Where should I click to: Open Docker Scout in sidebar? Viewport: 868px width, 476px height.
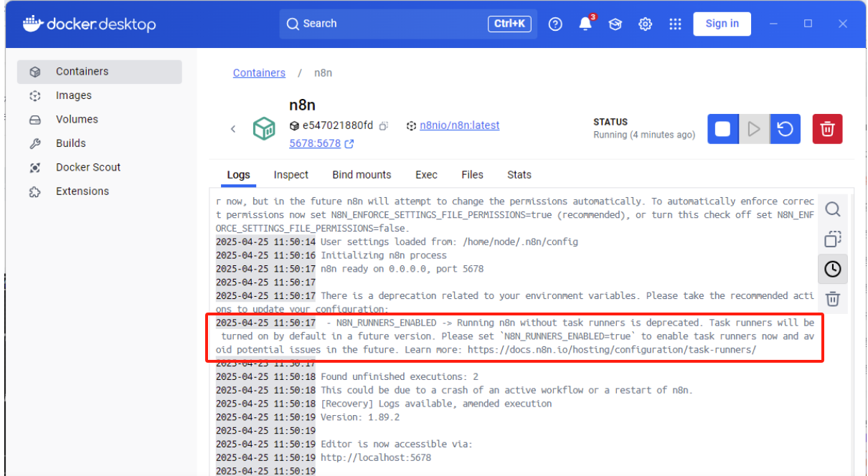tap(100, 167)
